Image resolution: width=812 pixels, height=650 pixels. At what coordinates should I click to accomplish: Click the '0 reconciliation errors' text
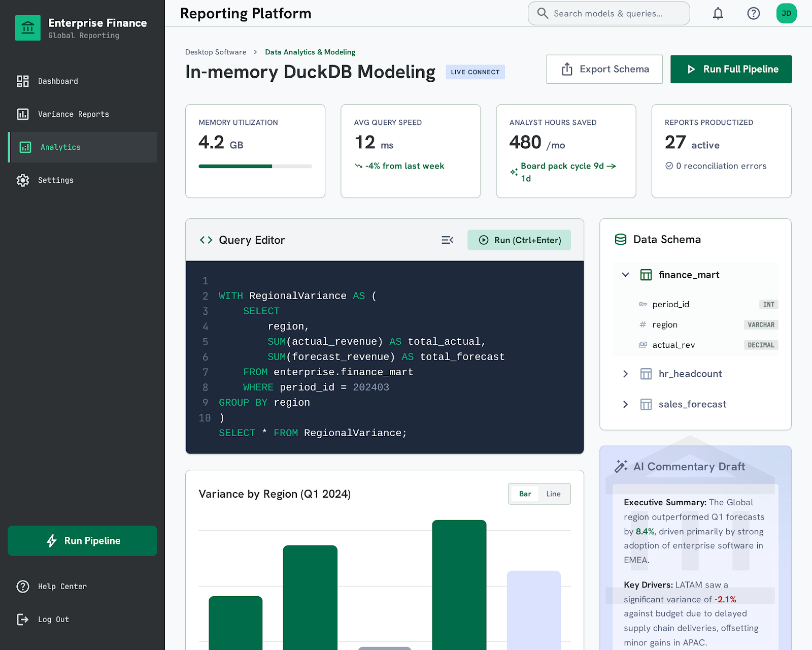click(x=721, y=166)
